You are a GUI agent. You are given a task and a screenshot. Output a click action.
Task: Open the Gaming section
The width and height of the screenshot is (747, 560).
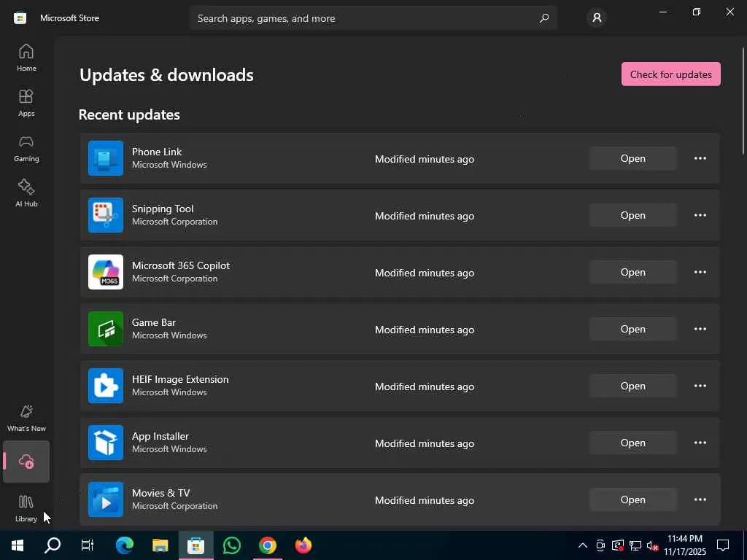(x=26, y=148)
